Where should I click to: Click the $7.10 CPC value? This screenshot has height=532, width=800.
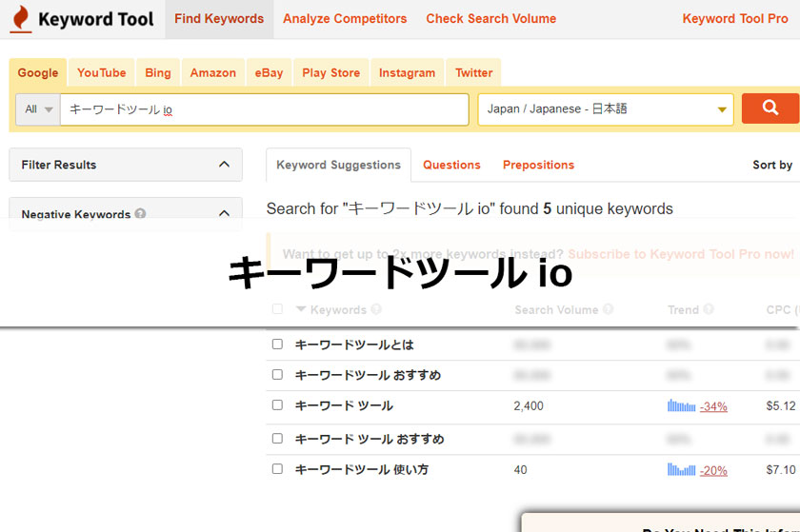781,470
